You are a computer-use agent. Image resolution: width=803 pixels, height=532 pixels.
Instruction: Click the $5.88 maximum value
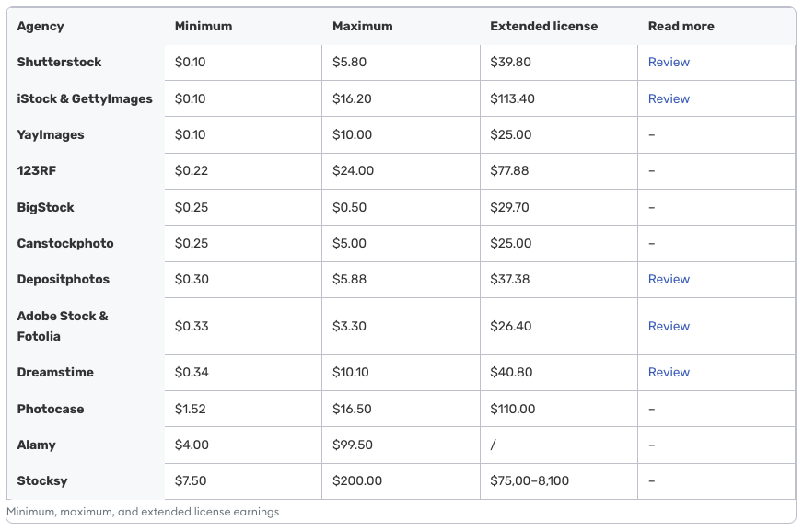coord(349,279)
